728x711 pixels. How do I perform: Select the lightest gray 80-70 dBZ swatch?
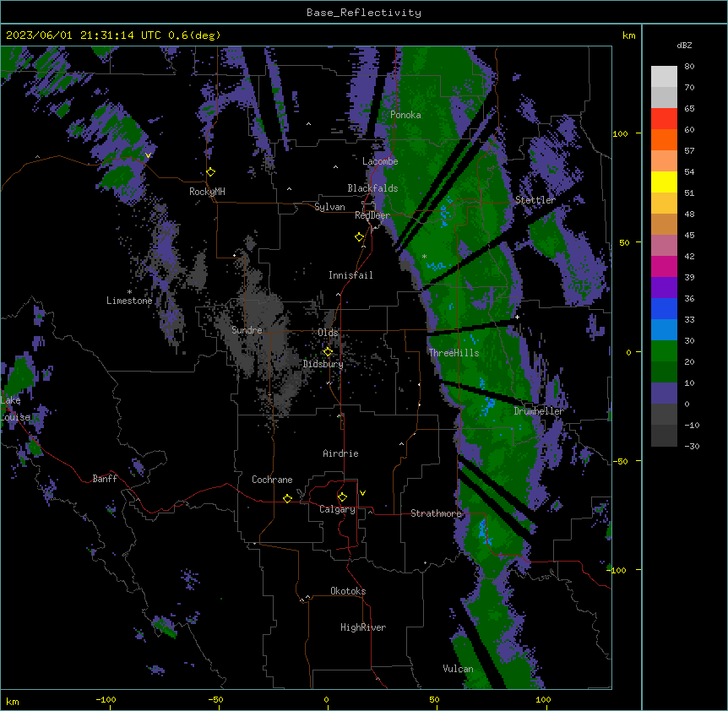[664, 77]
